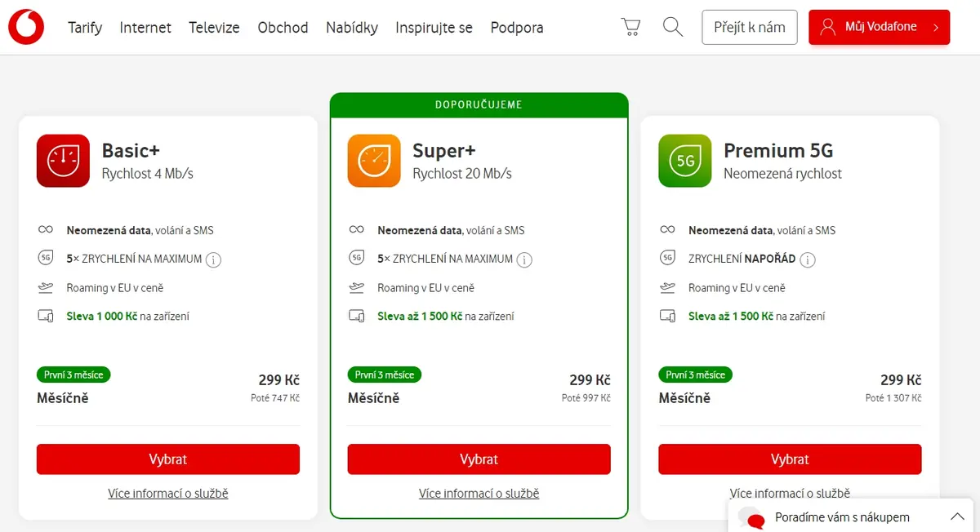Click the Vodafone logo
Viewport: 980px width, 532px height.
click(x=27, y=27)
